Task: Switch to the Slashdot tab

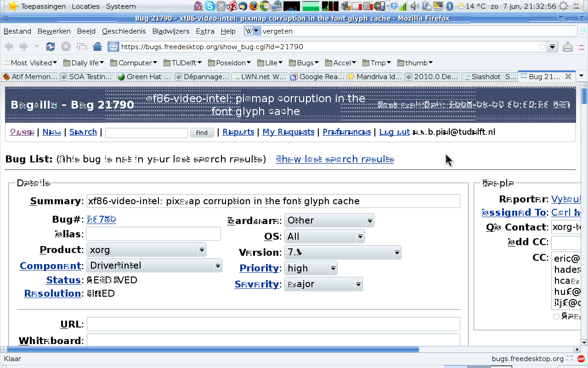Action: click(489, 76)
